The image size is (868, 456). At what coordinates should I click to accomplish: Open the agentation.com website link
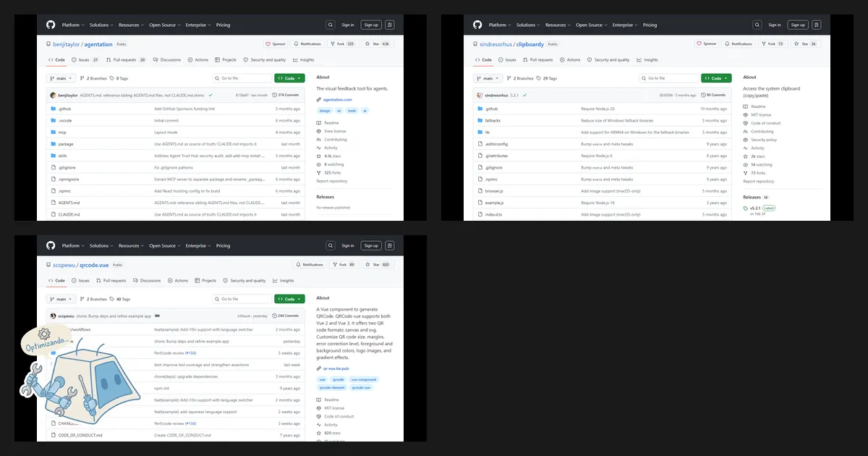(x=337, y=99)
